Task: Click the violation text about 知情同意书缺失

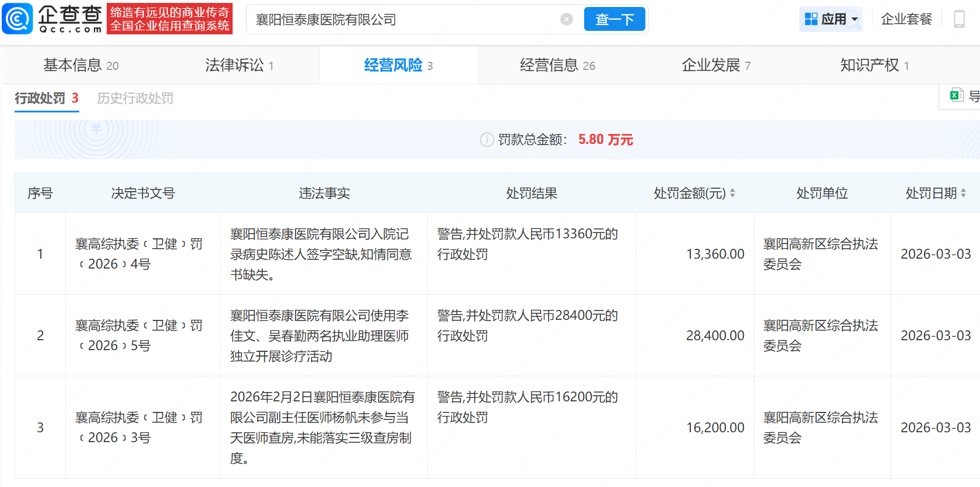Action: click(321, 254)
